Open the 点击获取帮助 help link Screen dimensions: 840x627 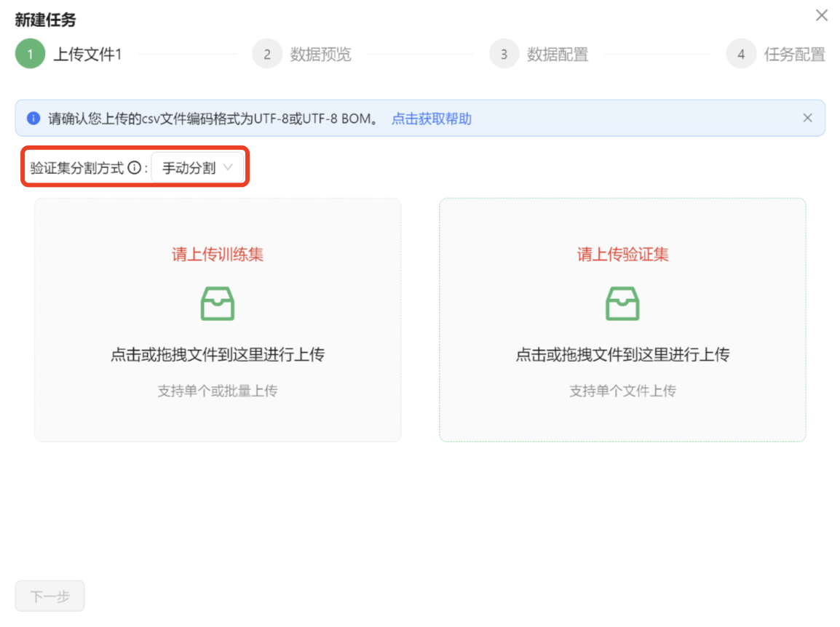coord(432,119)
